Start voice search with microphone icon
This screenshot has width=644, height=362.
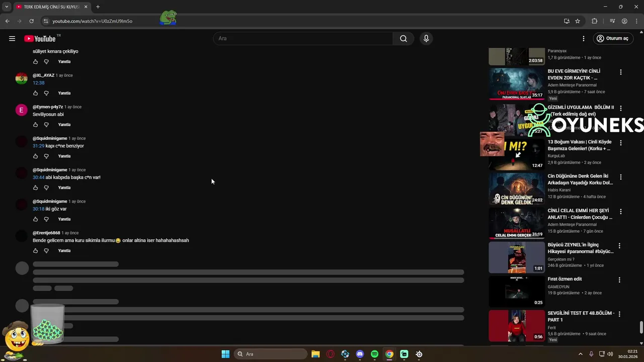pyautogui.click(x=426, y=39)
